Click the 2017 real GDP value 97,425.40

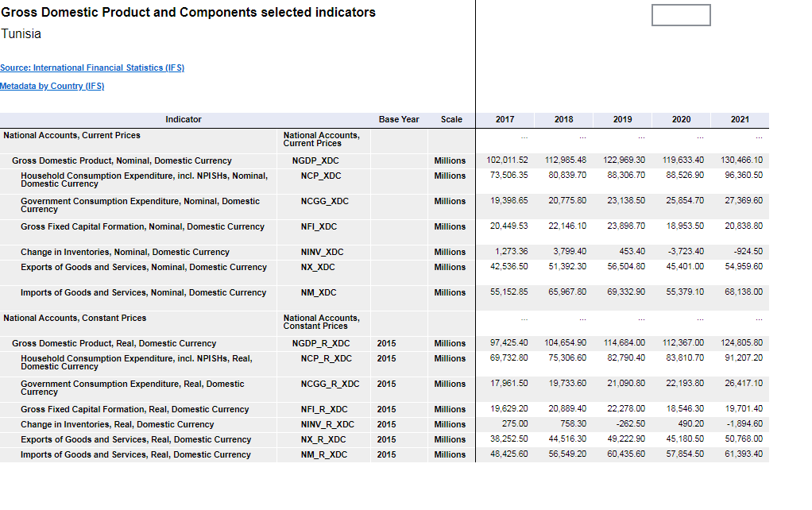coord(509,342)
